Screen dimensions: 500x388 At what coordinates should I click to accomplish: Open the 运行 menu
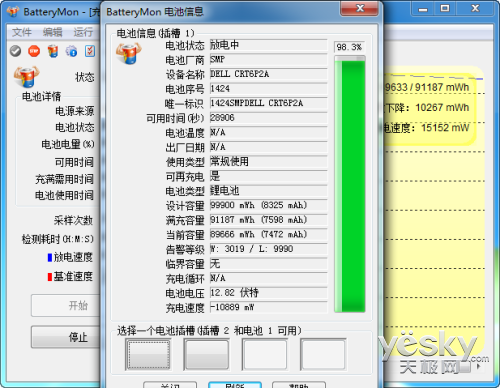coord(83,32)
